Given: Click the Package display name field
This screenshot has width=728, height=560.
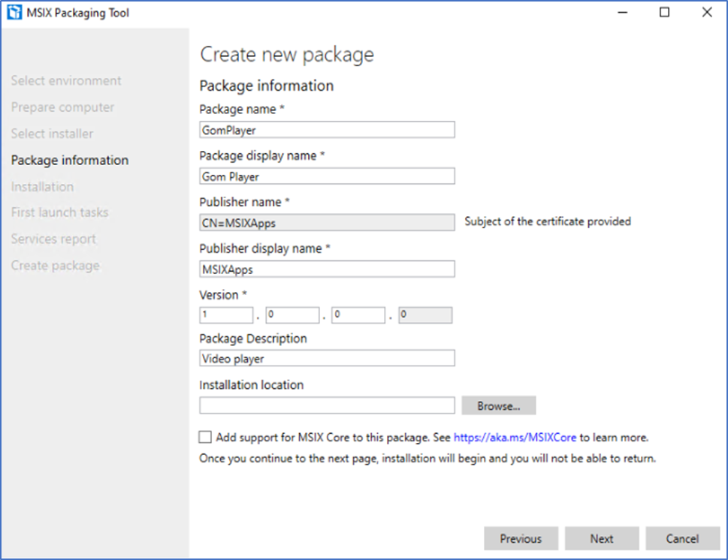Looking at the screenshot, I should (x=327, y=176).
